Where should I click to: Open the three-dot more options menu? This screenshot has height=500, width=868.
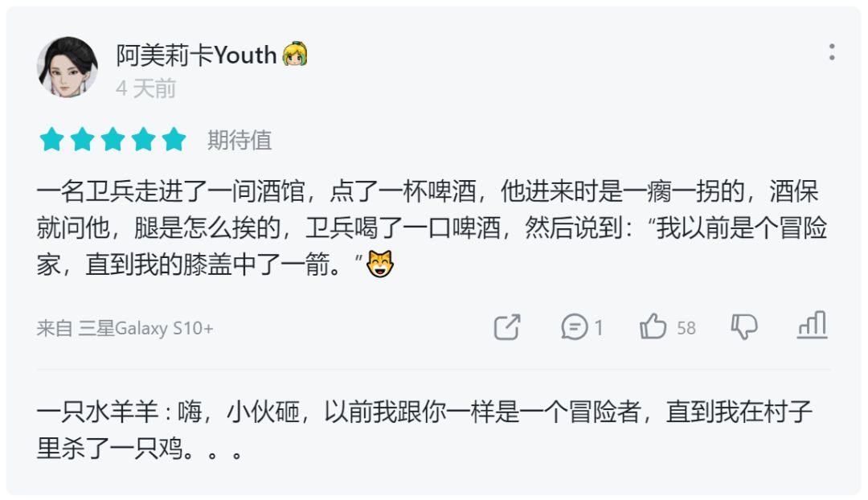(x=831, y=53)
